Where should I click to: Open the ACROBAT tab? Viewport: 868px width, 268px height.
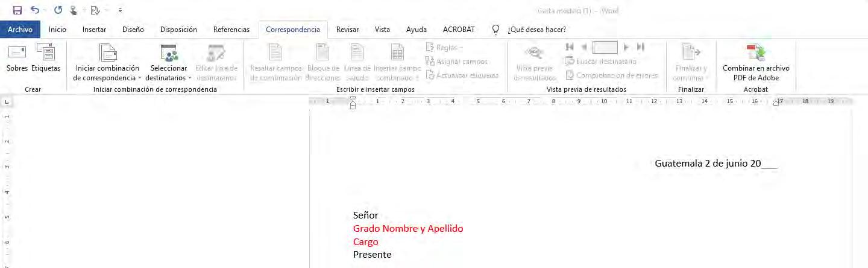click(459, 30)
